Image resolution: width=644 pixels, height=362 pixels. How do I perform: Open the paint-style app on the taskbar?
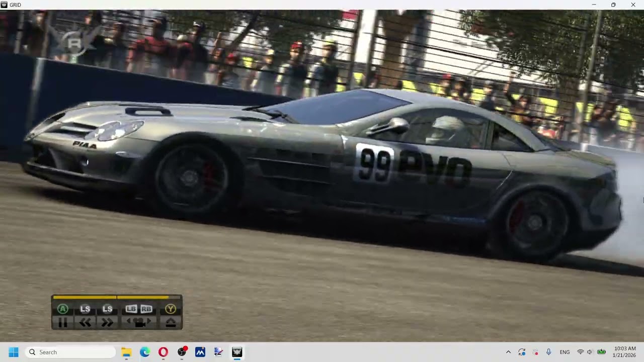[x=218, y=352]
